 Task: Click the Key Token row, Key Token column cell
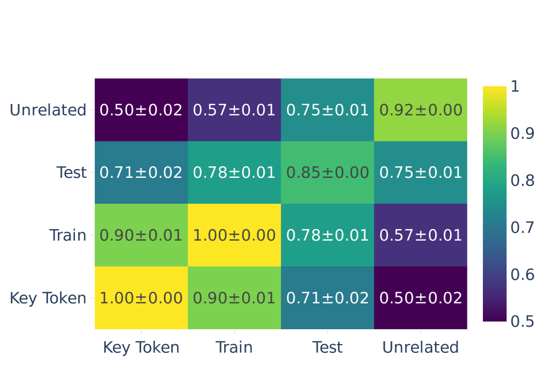click(x=141, y=298)
